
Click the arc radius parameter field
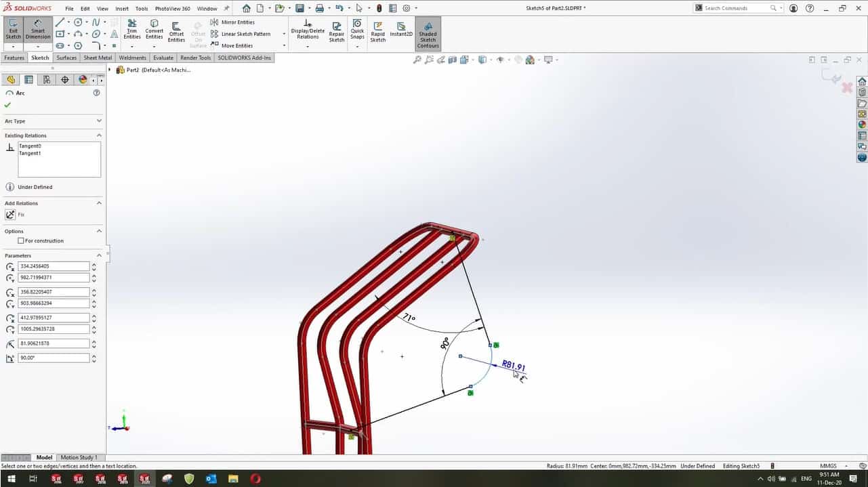coord(54,343)
